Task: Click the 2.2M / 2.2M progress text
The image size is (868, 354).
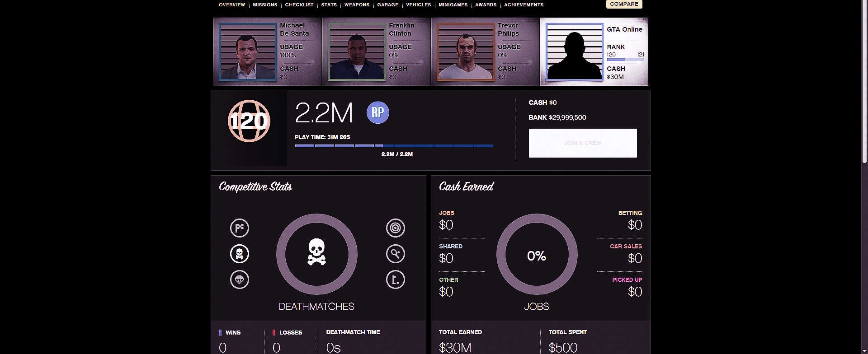Action: point(397,154)
